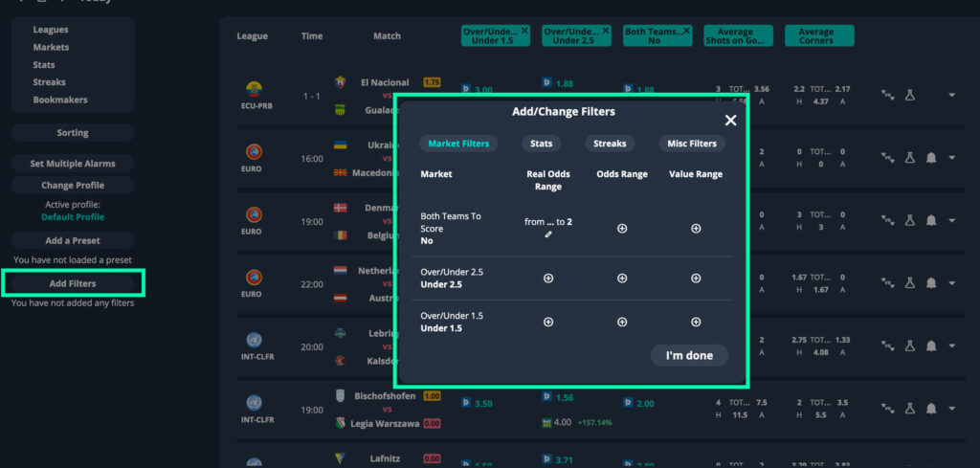980x468 pixels.
Task: Add Odds Range for Under 2.5
Action: pyautogui.click(x=622, y=279)
